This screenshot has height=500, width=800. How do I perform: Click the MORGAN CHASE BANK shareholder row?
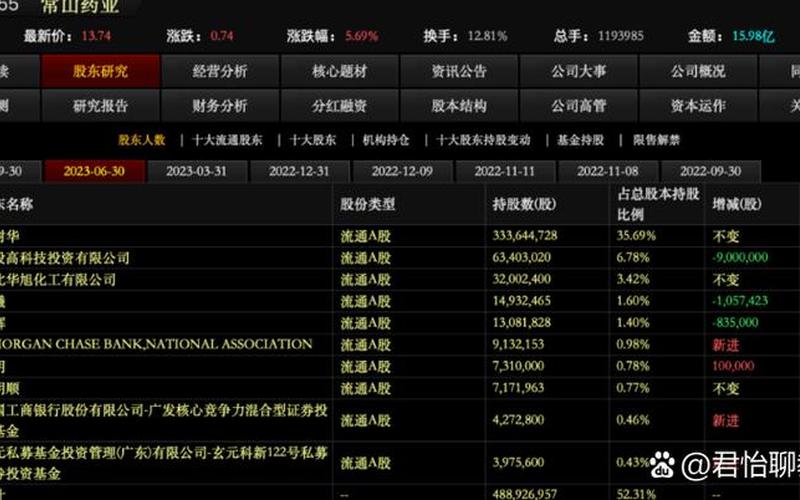pos(166,344)
